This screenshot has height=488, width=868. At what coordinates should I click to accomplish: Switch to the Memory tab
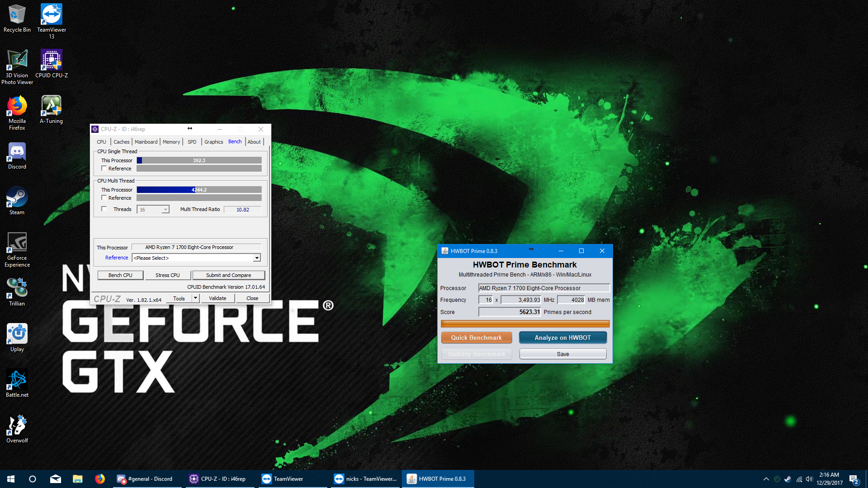point(171,142)
